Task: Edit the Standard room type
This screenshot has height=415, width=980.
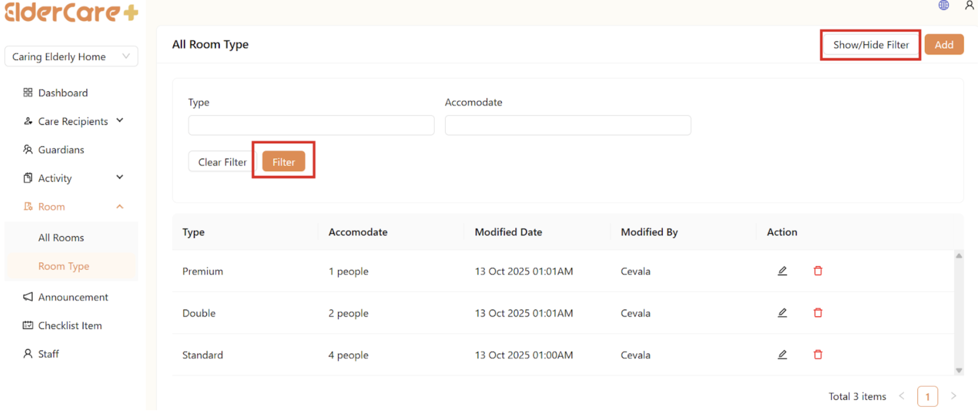Action: point(782,355)
